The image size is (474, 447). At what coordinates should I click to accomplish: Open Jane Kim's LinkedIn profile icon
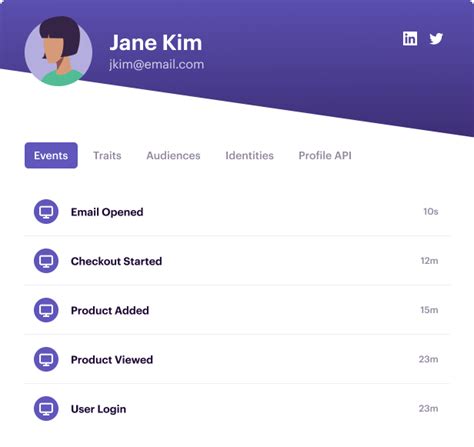click(410, 38)
